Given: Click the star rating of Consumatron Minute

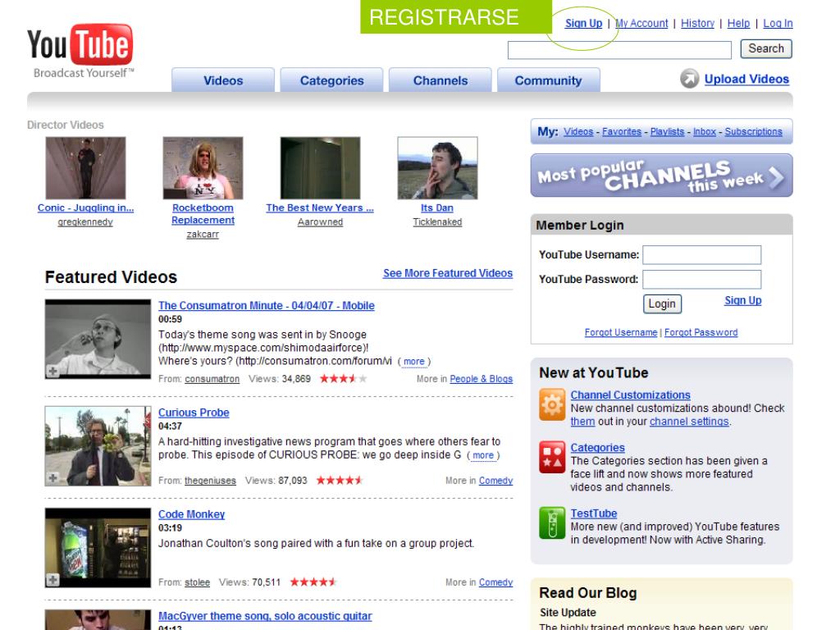Looking at the screenshot, I should point(343,379).
